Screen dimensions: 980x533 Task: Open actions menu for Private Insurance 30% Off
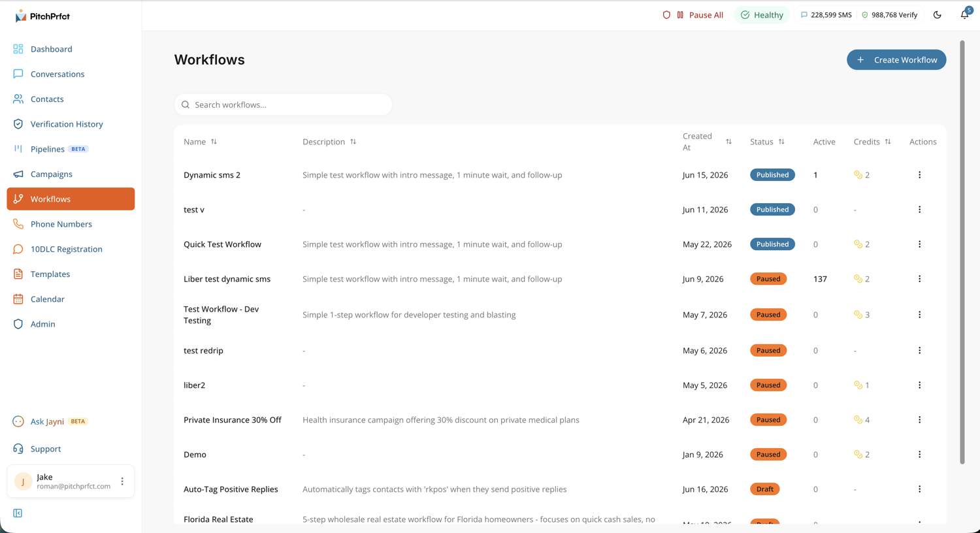[x=919, y=420]
